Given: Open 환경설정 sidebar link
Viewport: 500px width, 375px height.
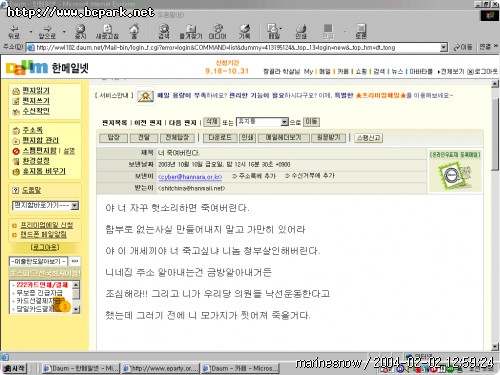Looking at the screenshot, I should click(36, 161).
